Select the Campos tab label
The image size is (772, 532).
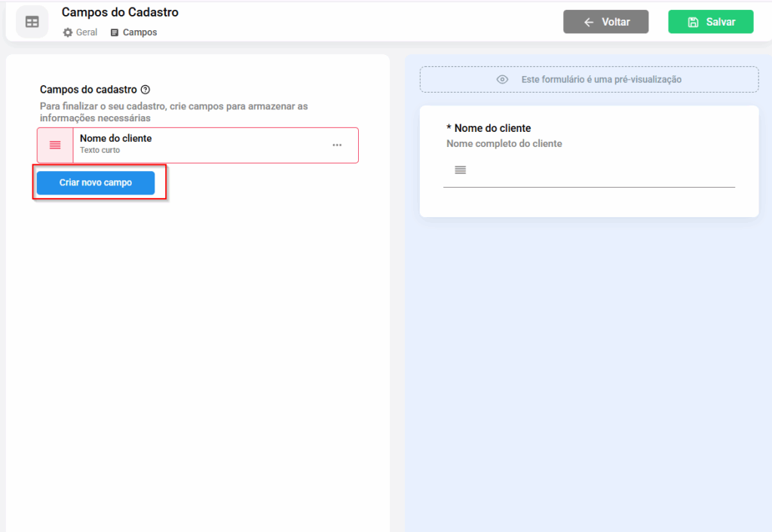pyautogui.click(x=139, y=33)
